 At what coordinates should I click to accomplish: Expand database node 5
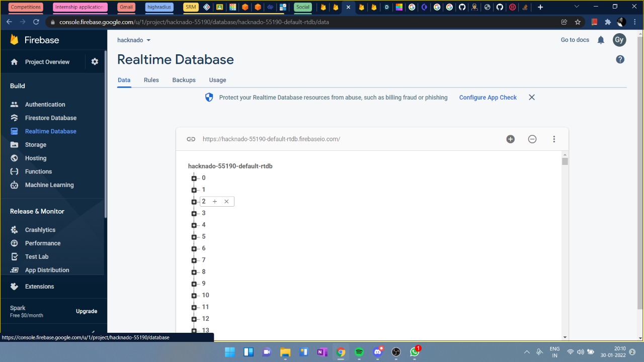click(194, 237)
